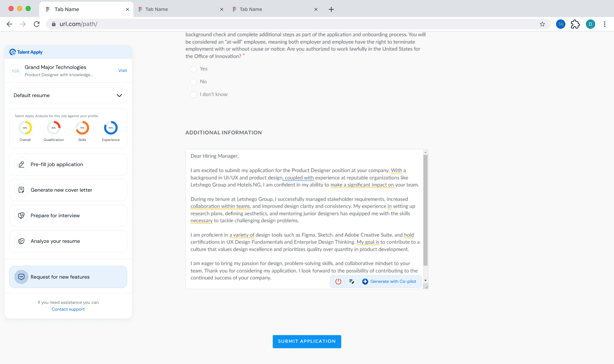614x364 pixels.
Task: Click the Request for new features chat icon
Action: click(21, 277)
